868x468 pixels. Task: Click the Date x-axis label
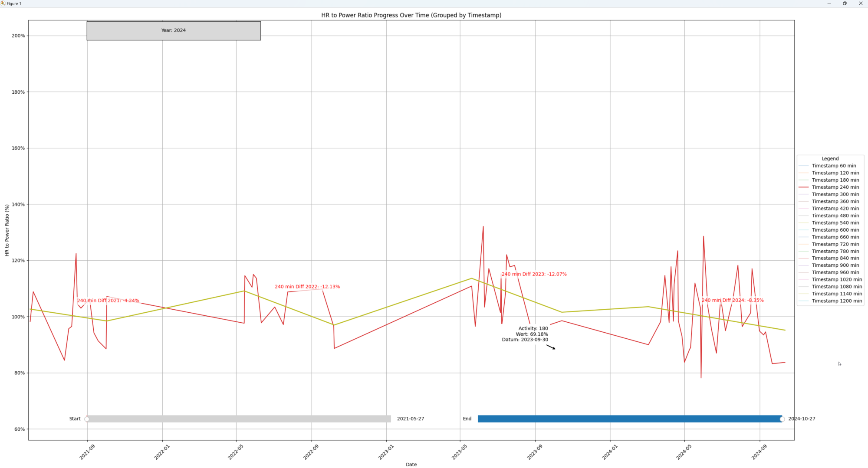pos(411,465)
